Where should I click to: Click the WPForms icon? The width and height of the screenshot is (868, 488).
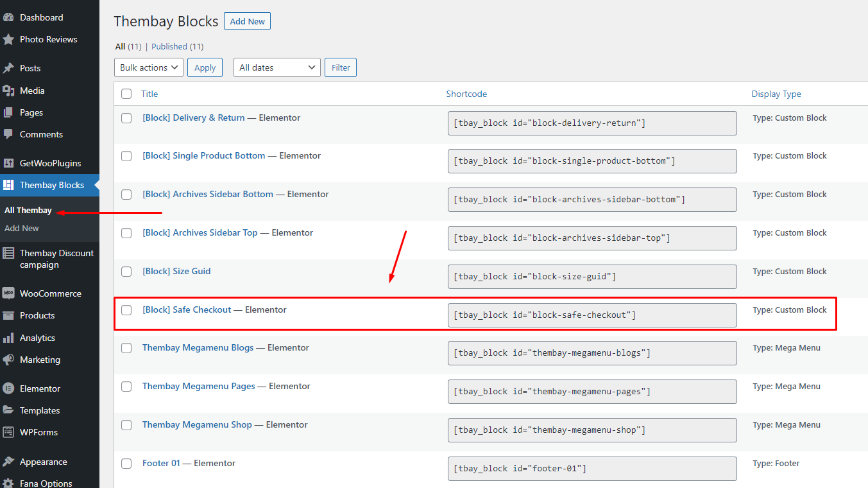point(8,432)
